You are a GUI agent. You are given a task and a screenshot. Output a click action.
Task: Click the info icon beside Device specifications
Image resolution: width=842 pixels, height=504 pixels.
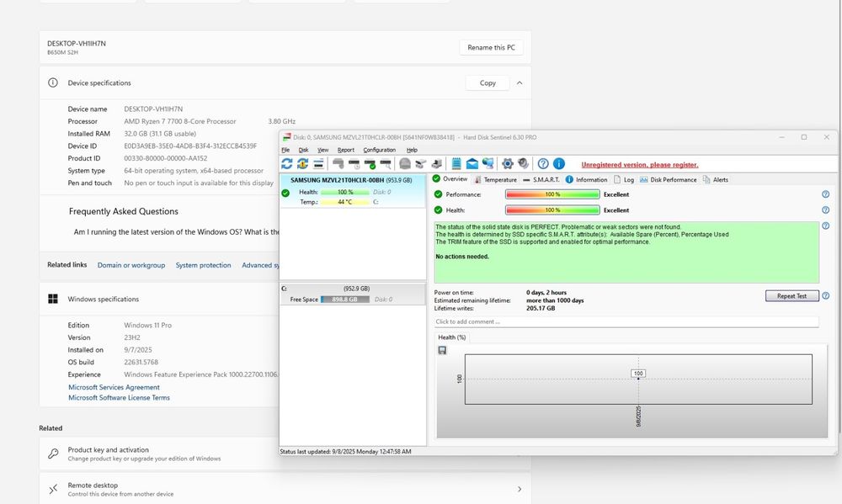coord(52,82)
